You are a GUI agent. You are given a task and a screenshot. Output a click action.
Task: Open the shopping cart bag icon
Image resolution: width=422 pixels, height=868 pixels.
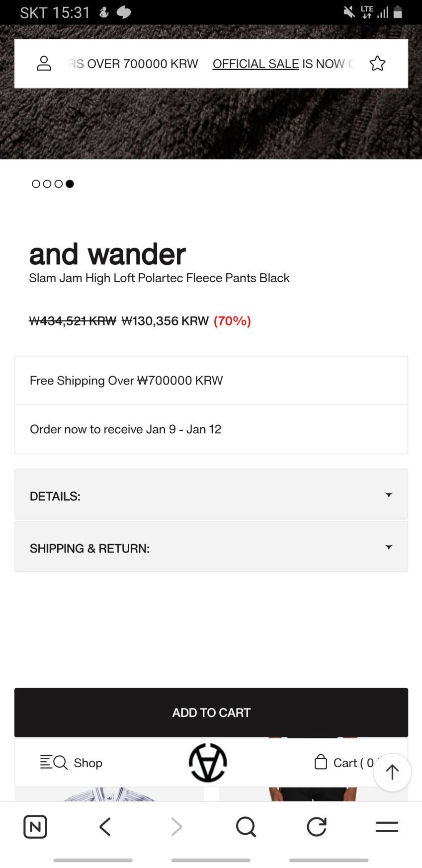tap(321, 762)
